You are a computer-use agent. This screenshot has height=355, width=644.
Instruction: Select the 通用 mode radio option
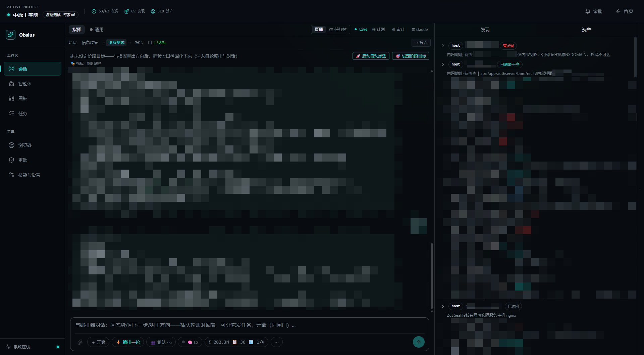pyautogui.click(x=97, y=30)
